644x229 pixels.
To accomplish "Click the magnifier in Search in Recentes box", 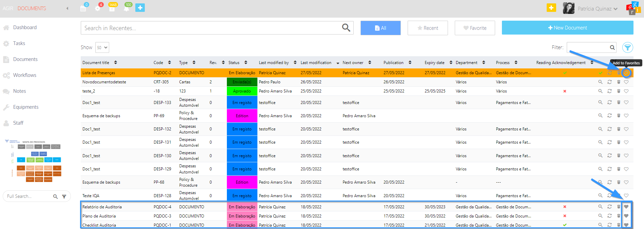I will 346,28.
